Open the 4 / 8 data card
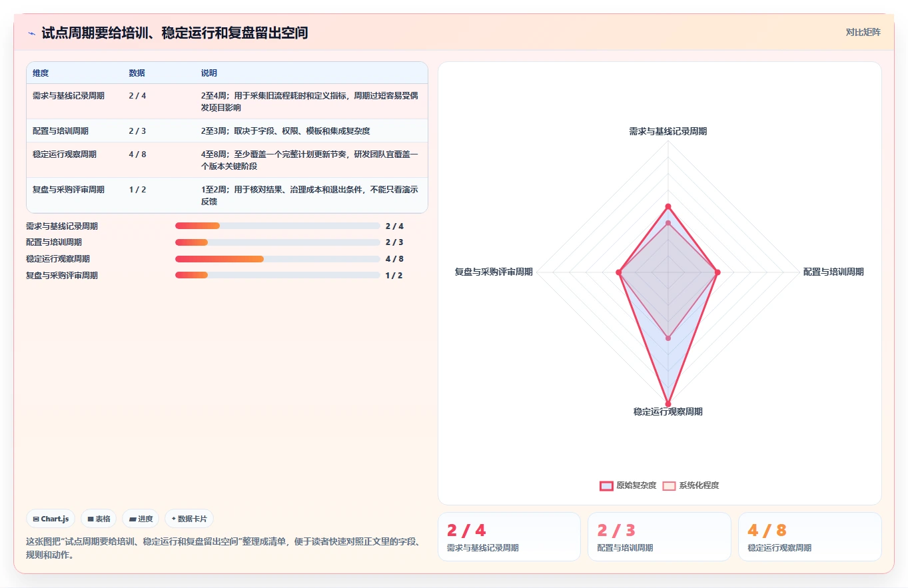 click(810, 537)
